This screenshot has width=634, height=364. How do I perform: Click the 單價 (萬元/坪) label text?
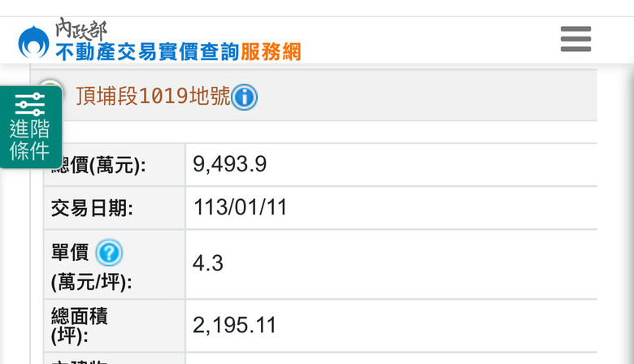pos(91,266)
